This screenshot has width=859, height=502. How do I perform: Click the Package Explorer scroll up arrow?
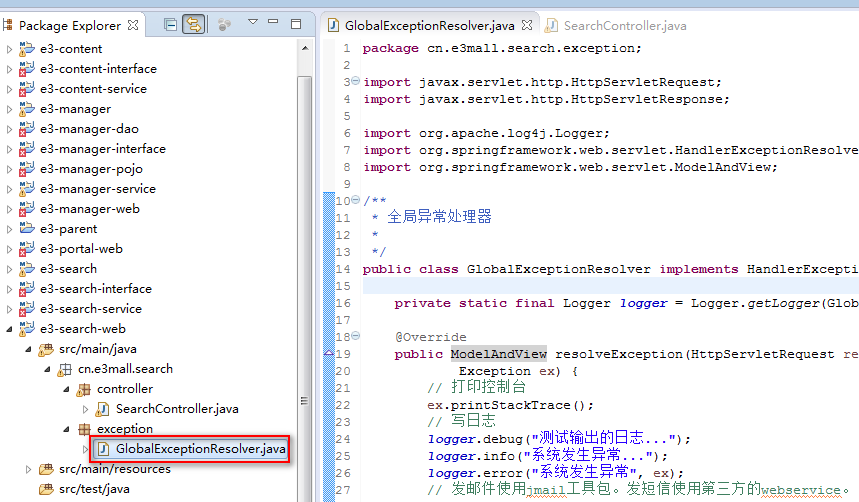click(x=305, y=49)
